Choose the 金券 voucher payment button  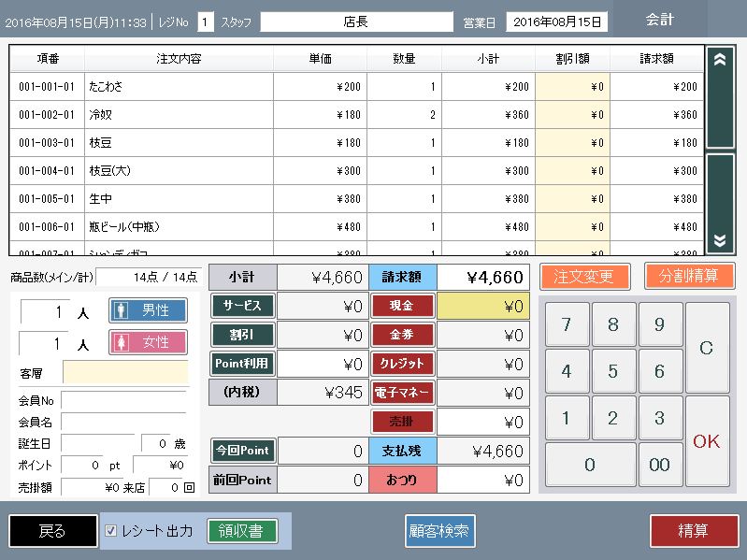403,335
